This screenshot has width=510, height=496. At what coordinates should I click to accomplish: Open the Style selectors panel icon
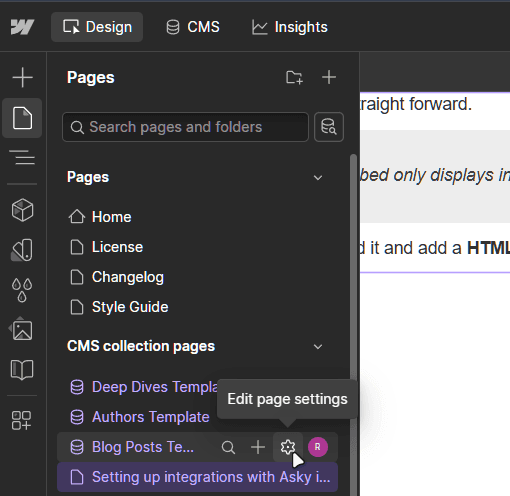pos(22,250)
